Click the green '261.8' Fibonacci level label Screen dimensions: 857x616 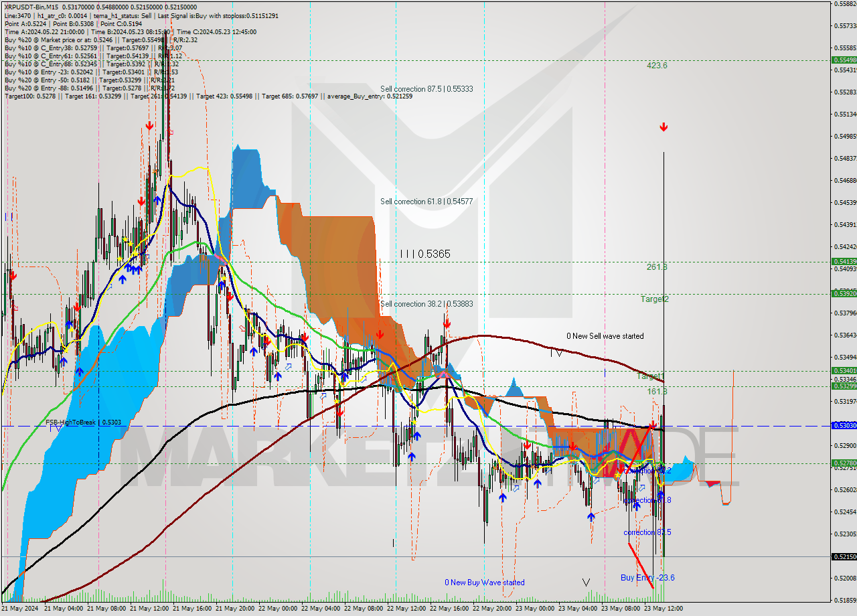pyautogui.click(x=657, y=267)
